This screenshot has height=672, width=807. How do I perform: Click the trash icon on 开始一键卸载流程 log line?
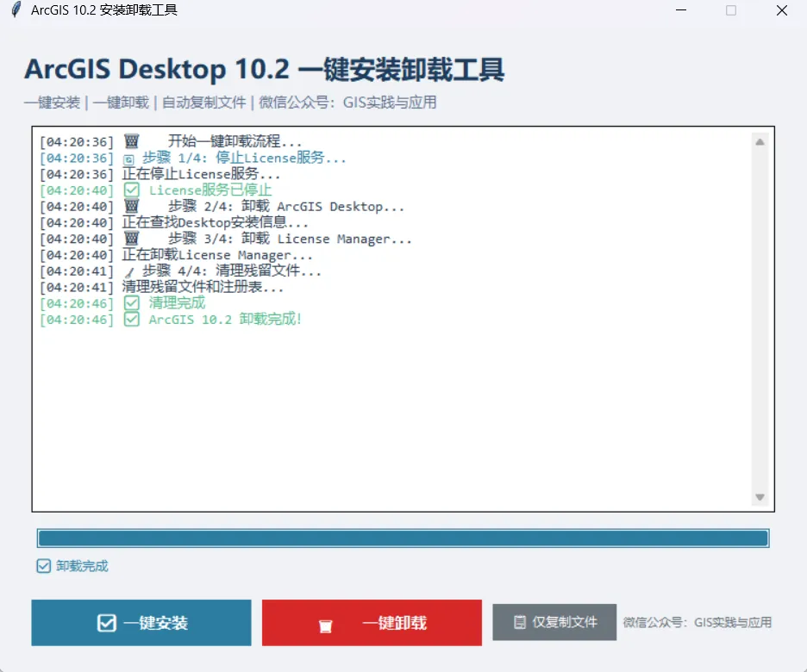(132, 141)
